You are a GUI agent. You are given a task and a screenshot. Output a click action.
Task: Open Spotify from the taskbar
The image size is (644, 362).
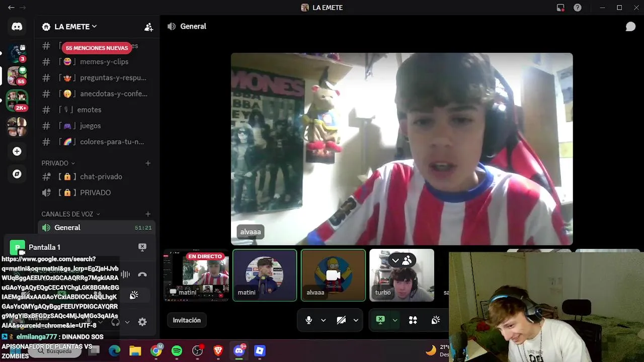tap(177, 350)
